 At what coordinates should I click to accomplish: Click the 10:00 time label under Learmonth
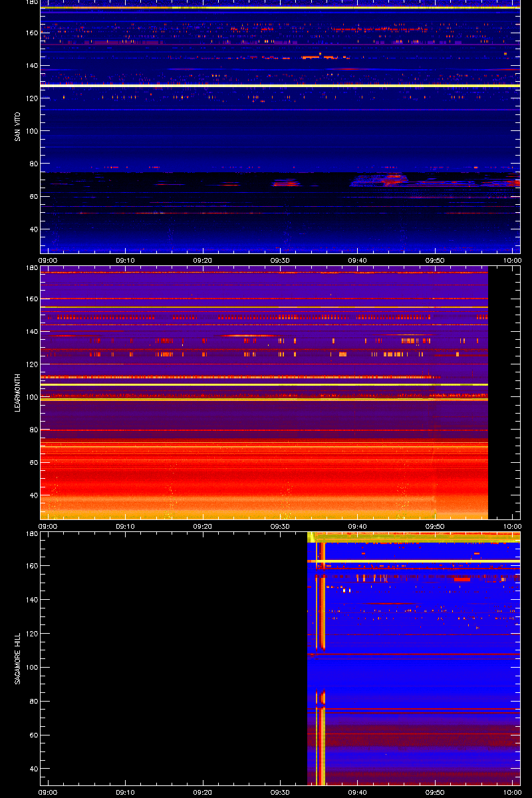tap(512, 526)
